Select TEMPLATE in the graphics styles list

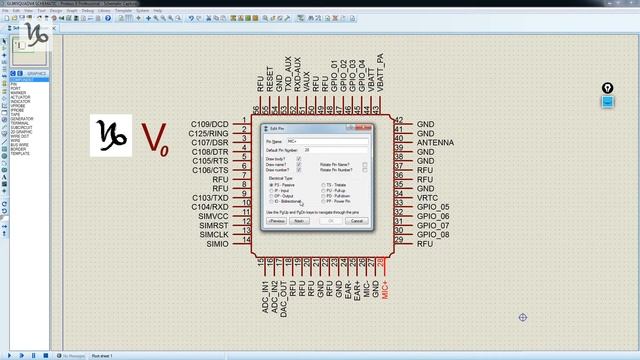point(20,153)
